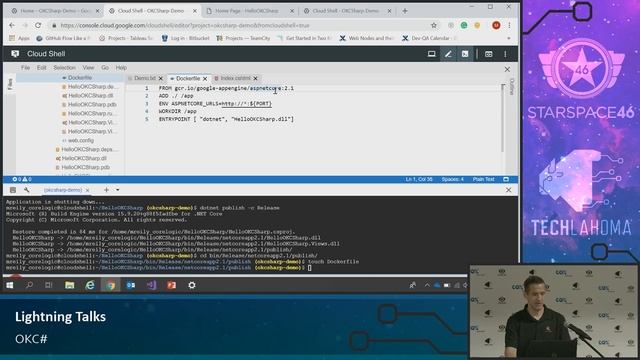This screenshot has height=360, width=640.
Task: Click the Chrome profile avatar
Action: 496,25
